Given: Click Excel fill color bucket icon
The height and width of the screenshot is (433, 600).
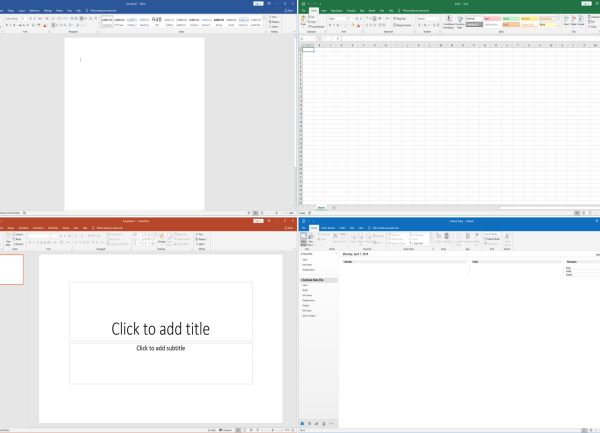Looking at the screenshot, I should 352,25.
